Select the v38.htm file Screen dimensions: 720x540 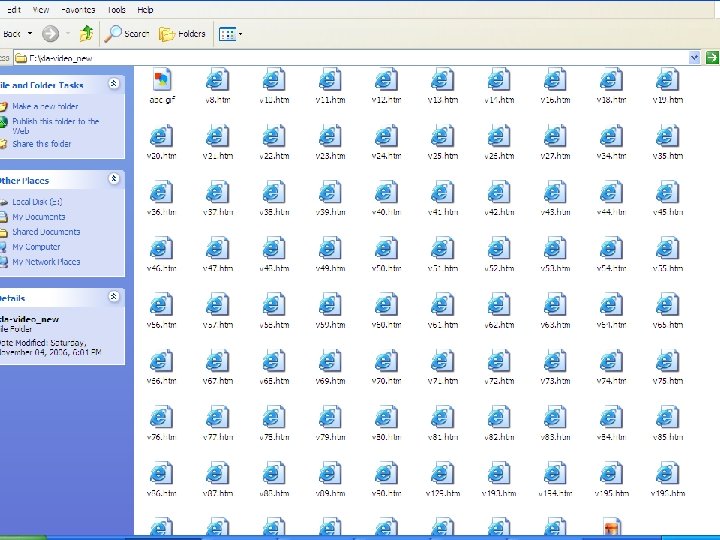[x=274, y=198]
